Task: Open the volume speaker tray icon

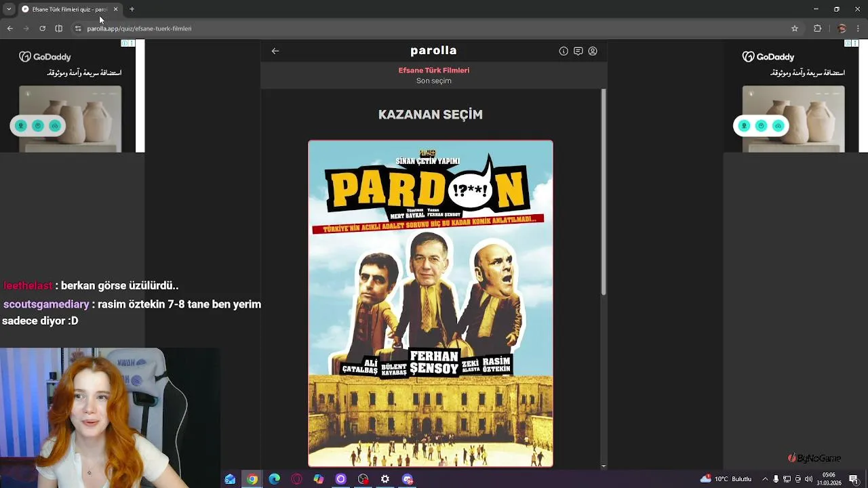Action: click(x=808, y=479)
